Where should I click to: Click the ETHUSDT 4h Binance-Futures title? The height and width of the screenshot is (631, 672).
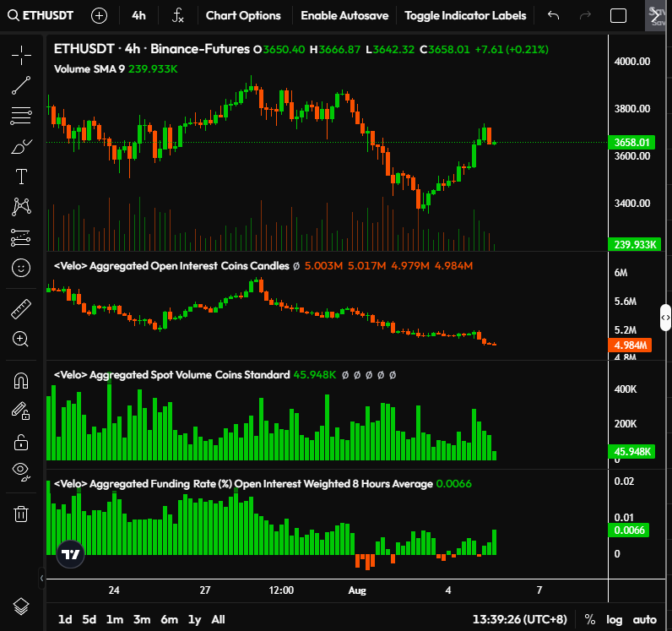coord(152,49)
